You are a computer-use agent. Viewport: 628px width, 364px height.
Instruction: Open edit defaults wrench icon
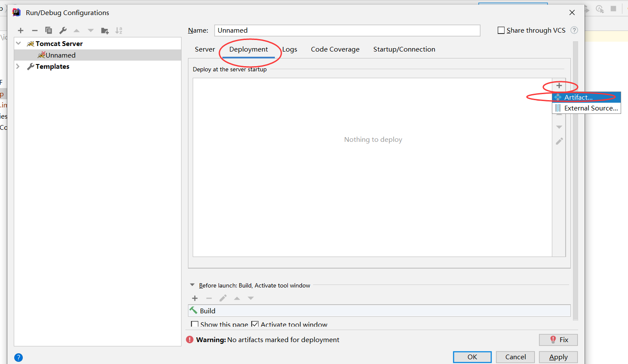pyautogui.click(x=63, y=31)
